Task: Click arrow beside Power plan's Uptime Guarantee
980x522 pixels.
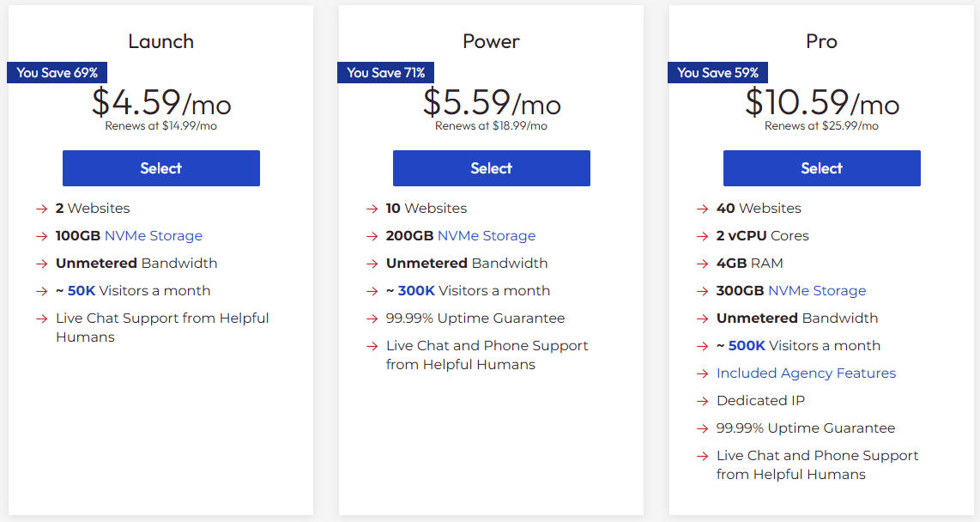Action: pyautogui.click(x=372, y=319)
